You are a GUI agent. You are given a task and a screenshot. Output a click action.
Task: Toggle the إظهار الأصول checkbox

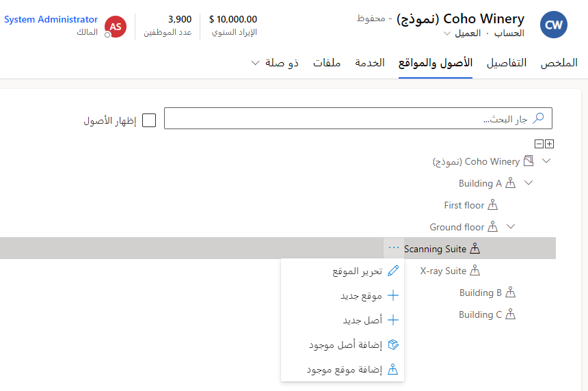pos(149,120)
